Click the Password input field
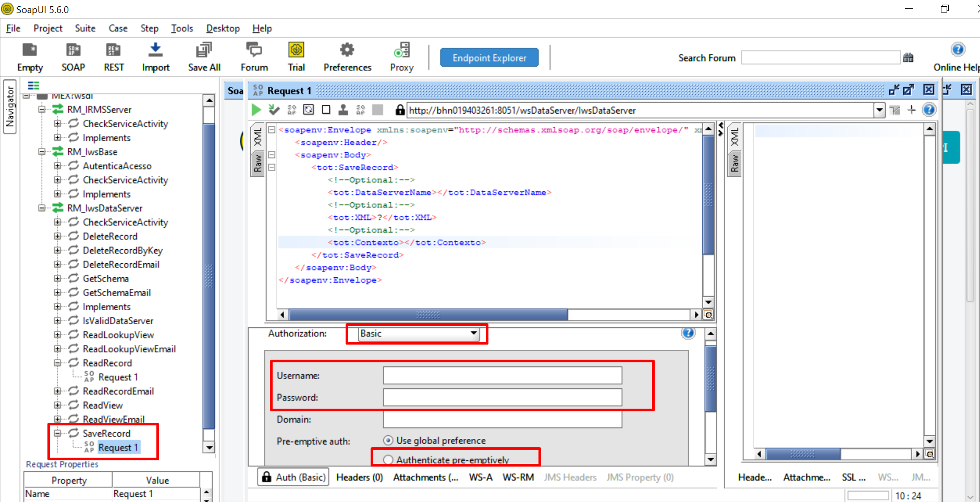Viewport: 980px width, 502px height. 503,397
